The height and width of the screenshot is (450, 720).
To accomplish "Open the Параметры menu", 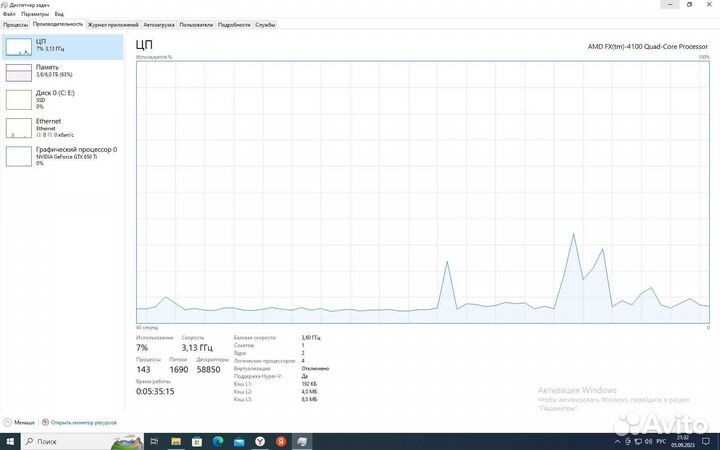I will tap(35, 14).
